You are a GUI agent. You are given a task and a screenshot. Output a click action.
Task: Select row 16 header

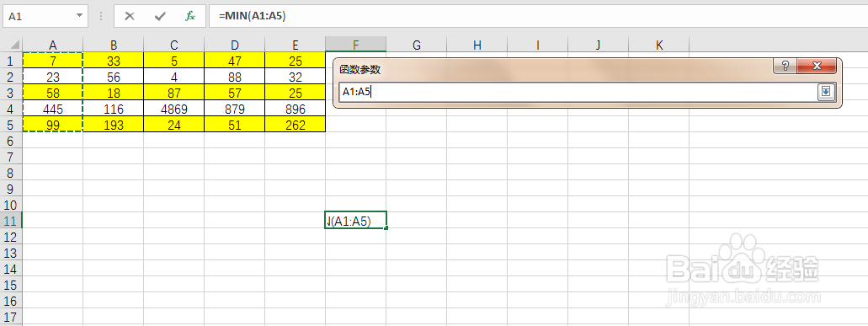point(11,301)
